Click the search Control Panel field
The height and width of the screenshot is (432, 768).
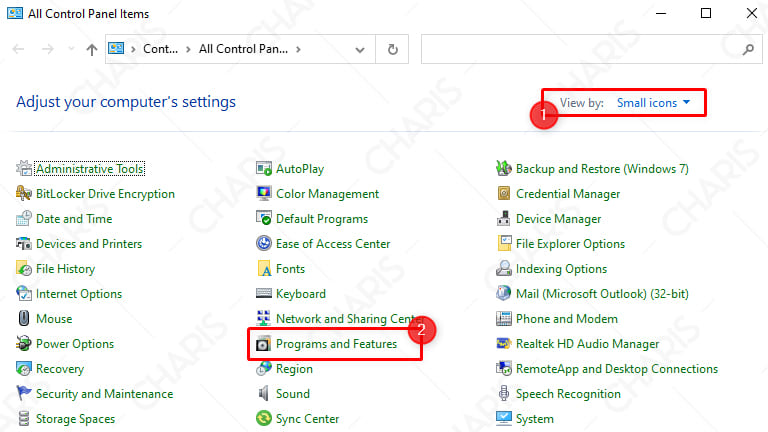click(x=592, y=49)
